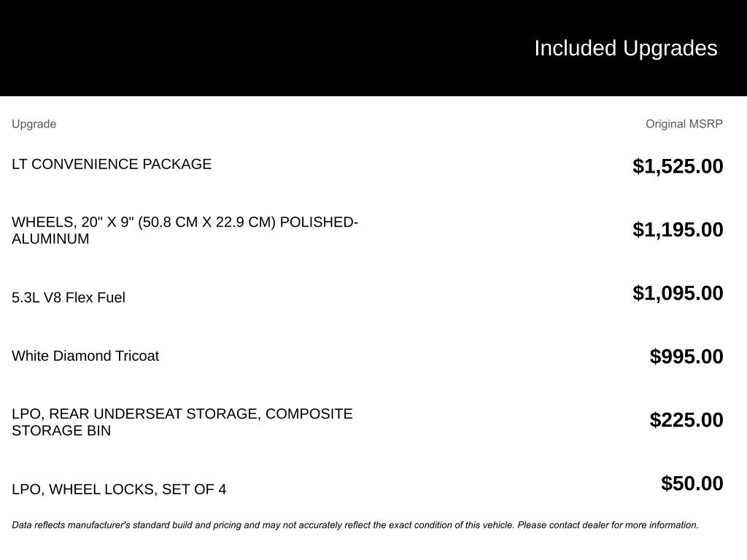
Task: Click the $1,195.00 price
Action: click(x=678, y=230)
